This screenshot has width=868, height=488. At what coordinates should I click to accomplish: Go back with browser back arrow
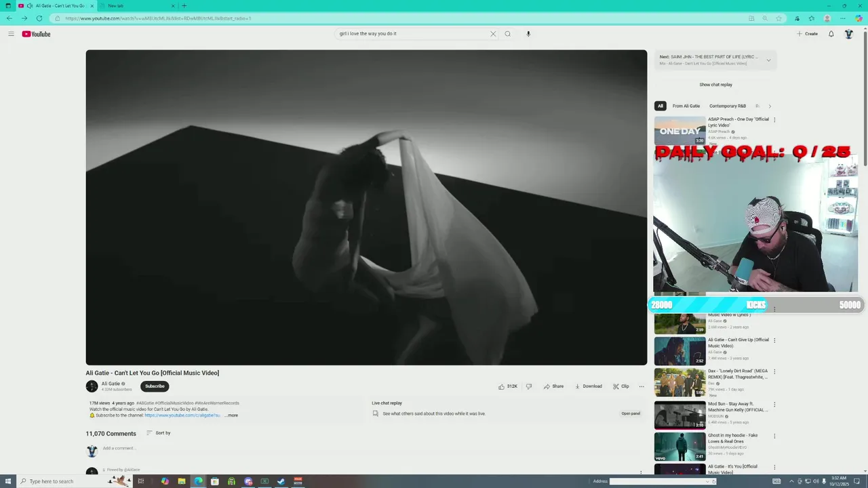[x=9, y=18]
